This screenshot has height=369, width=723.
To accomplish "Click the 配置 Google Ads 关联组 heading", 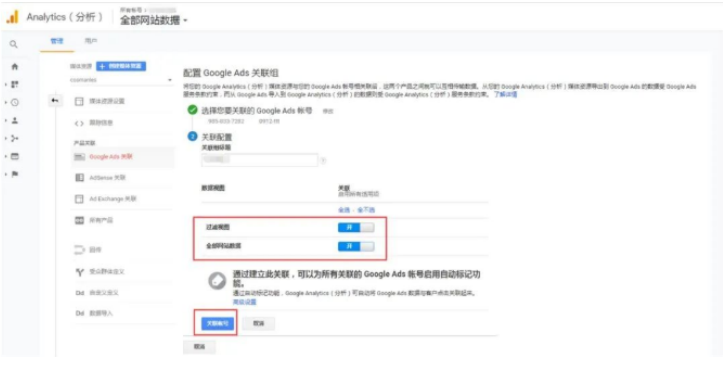I will point(231,73).
